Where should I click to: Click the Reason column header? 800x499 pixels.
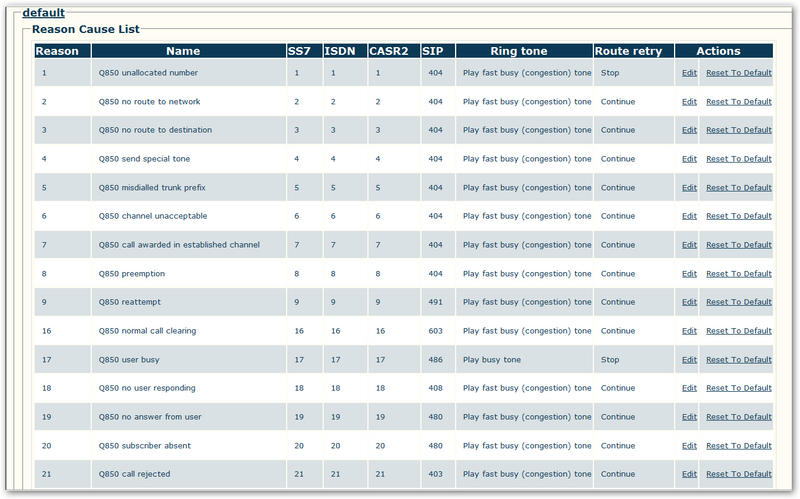click(62, 51)
